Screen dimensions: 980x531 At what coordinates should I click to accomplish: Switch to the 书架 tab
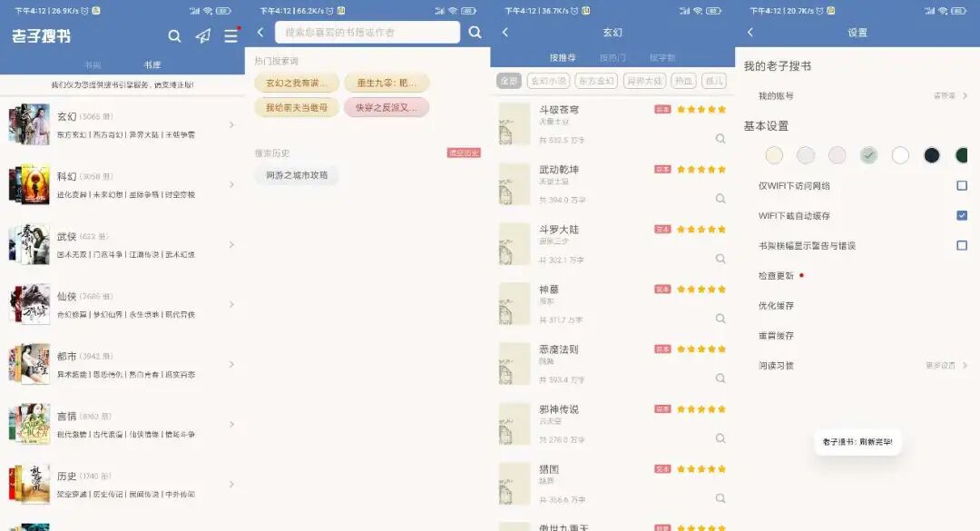coord(93,65)
